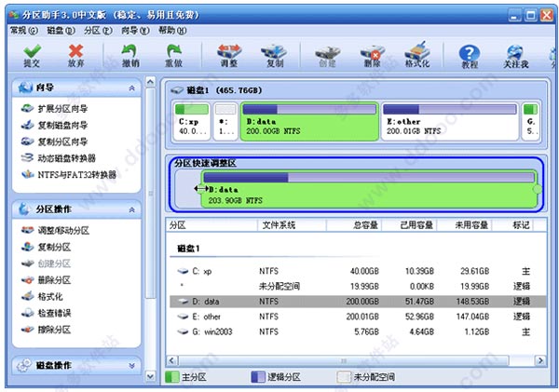This screenshot has height=392, width=559.
Task: Open the 教程 (tutorial) help icon
Action: [x=470, y=53]
